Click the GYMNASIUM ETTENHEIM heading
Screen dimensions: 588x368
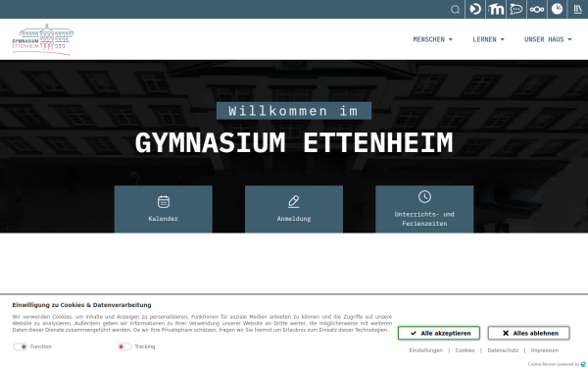pyautogui.click(x=294, y=143)
